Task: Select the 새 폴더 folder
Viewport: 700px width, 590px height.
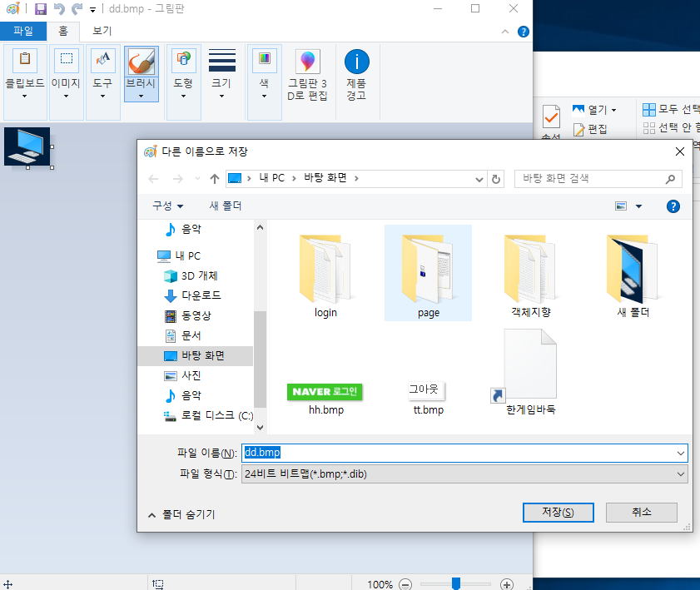Action: tap(633, 274)
